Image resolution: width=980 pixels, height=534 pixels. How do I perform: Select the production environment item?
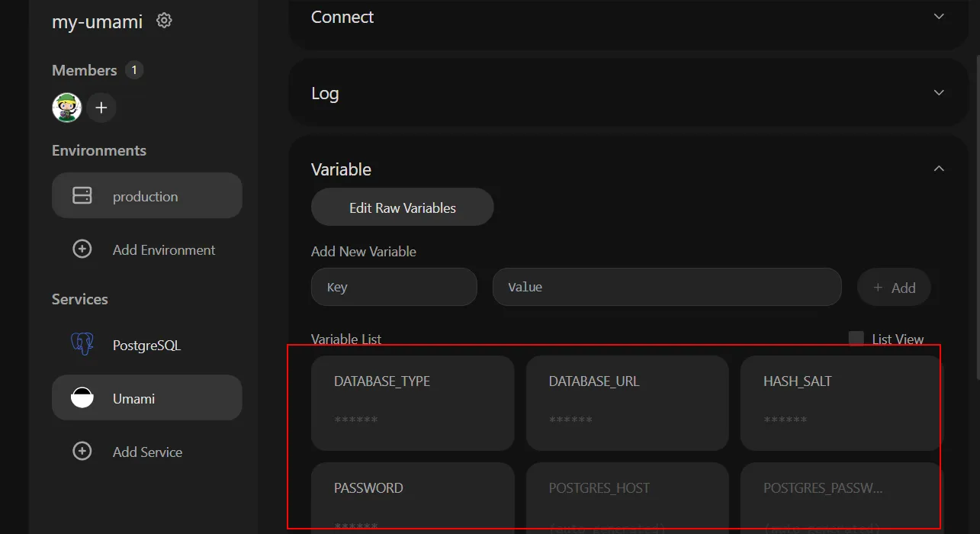click(x=147, y=195)
